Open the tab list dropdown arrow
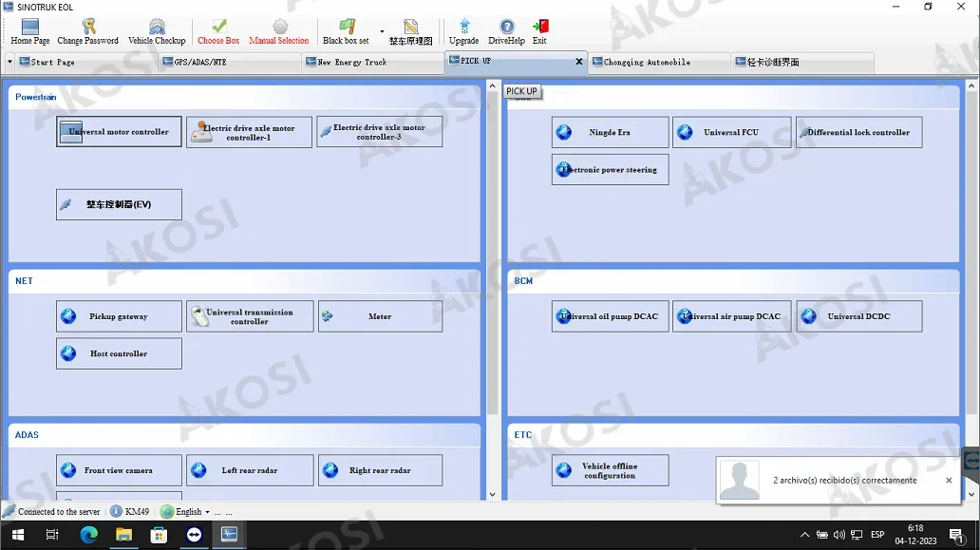This screenshot has height=550, width=980. [9, 62]
